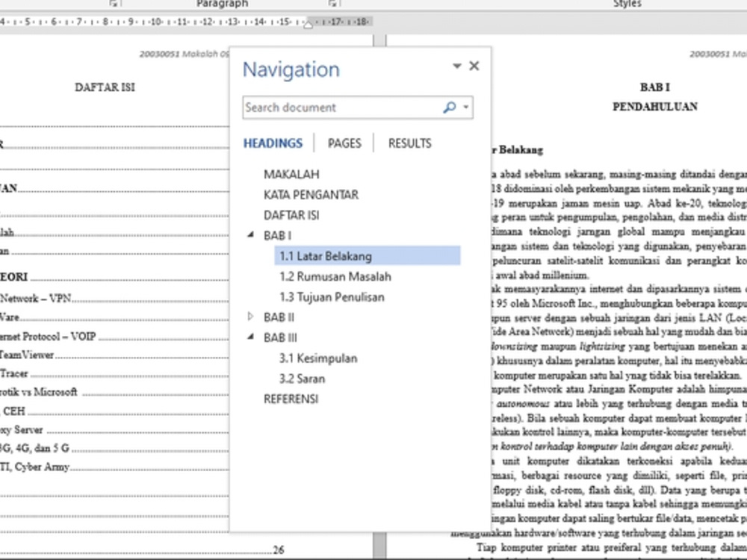Select the BAB I heading
The width and height of the screenshot is (747, 560).
coord(278,236)
